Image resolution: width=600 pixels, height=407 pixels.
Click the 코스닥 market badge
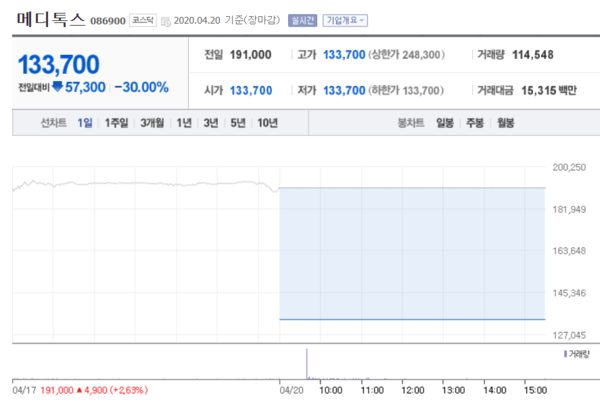143,20
